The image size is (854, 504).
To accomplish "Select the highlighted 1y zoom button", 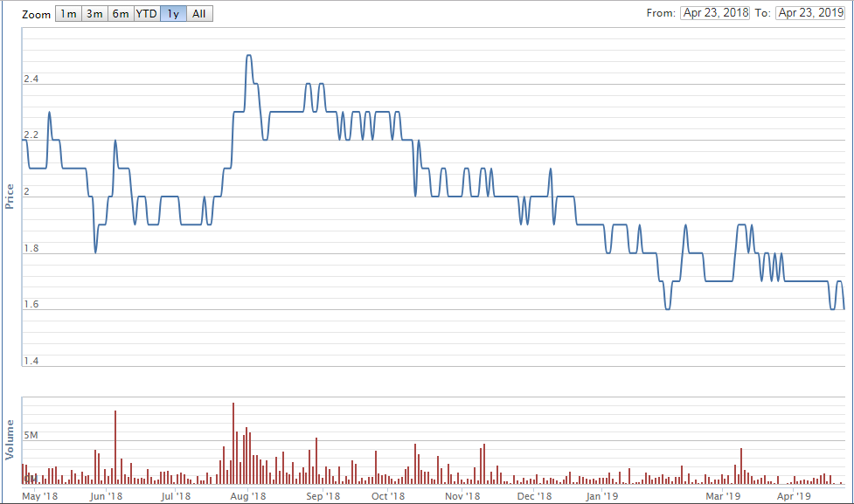I will coord(173,14).
